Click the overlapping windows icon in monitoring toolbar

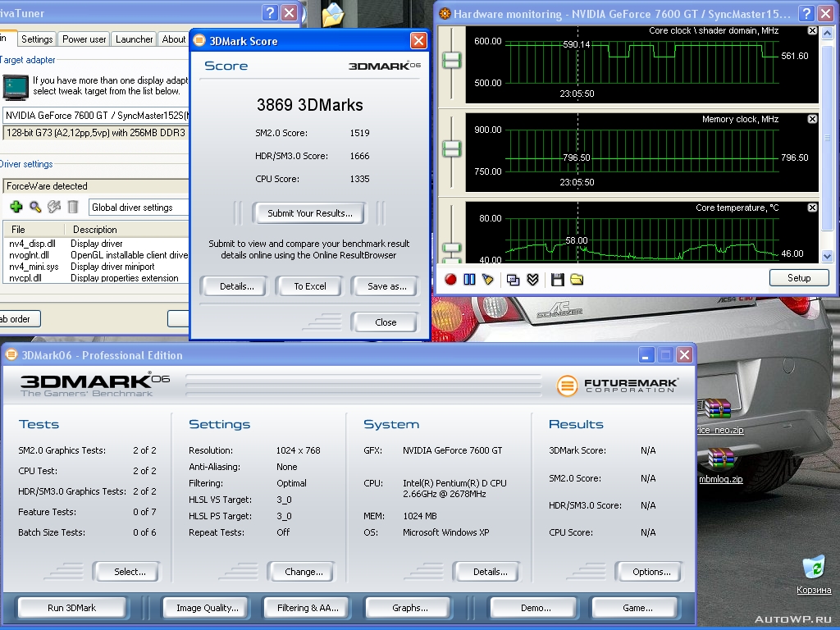pos(513,279)
